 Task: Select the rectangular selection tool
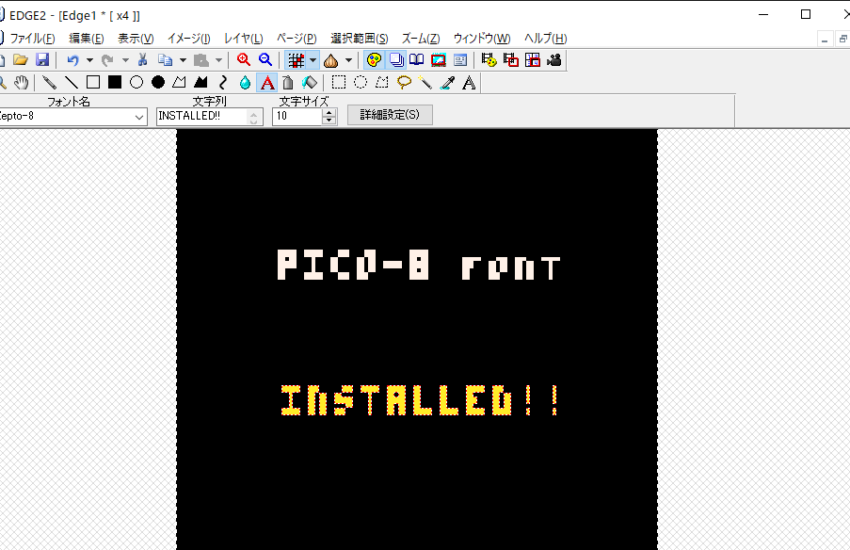click(x=339, y=82)
